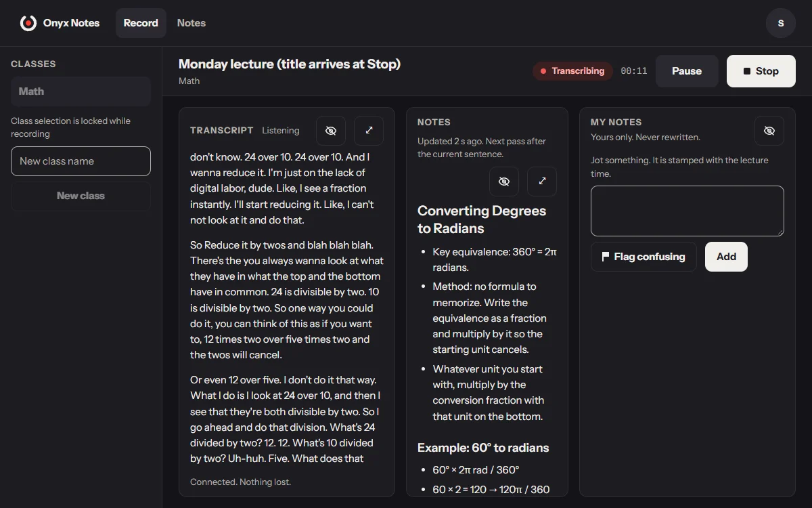This screenshot has width=812, height=508.
Task: Expand the Transcript panel to full view
Action: (369, 131)
